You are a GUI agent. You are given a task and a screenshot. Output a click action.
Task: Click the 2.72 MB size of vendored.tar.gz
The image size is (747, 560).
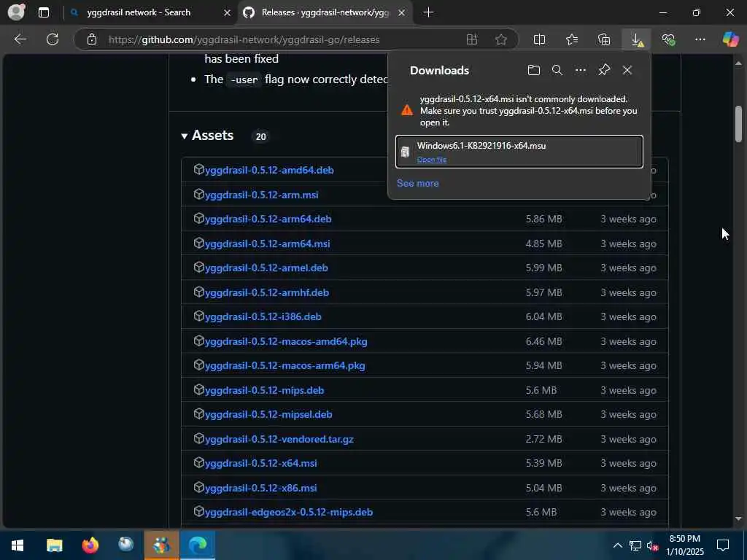(543, 439)
